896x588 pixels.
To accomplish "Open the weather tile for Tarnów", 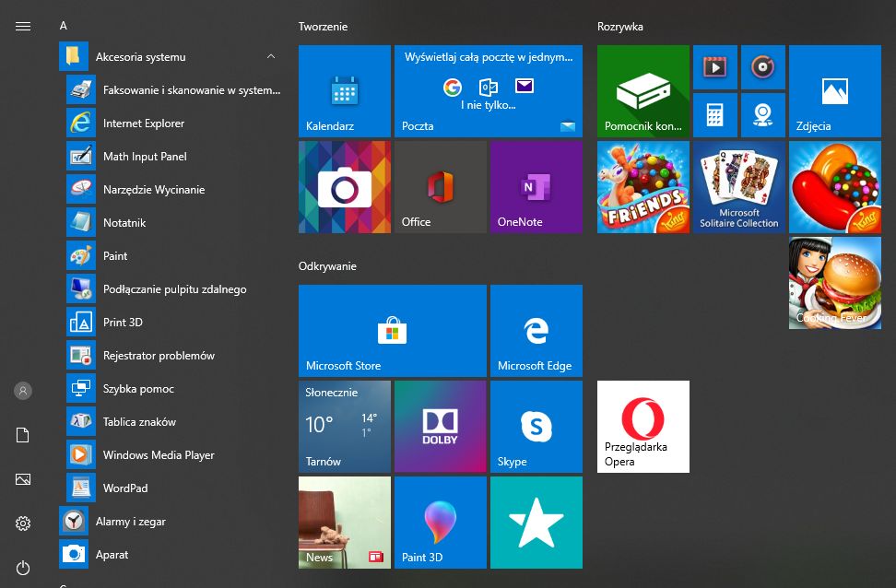I will pyautogui.click(x=345, y=427).
